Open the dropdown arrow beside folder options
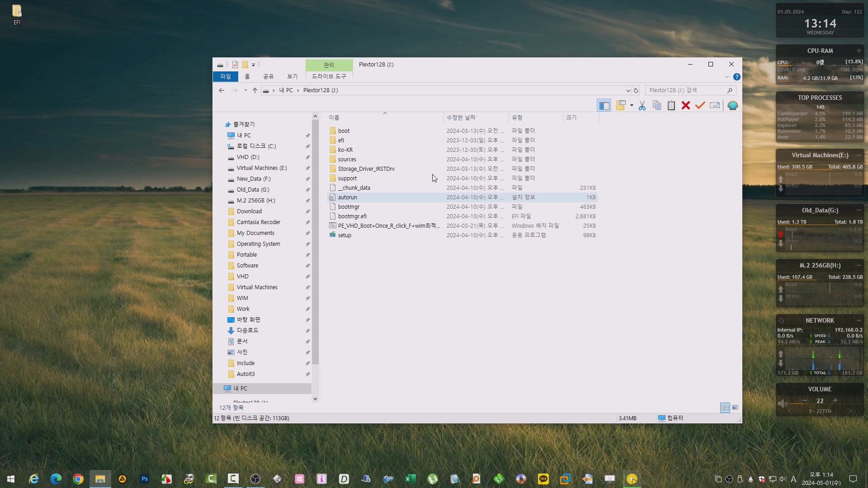This screenshot has height=488, width=868. pyautogui.click(x=632, y=106)
